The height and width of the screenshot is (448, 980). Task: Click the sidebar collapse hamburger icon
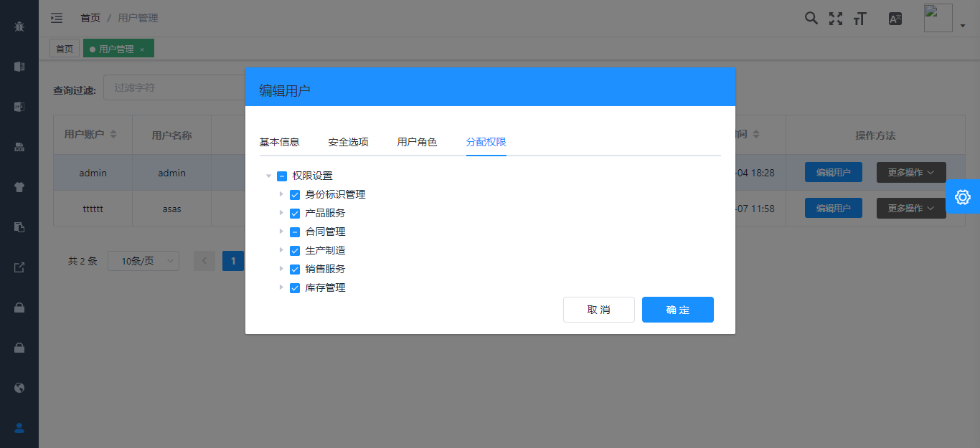click(57, 18)
